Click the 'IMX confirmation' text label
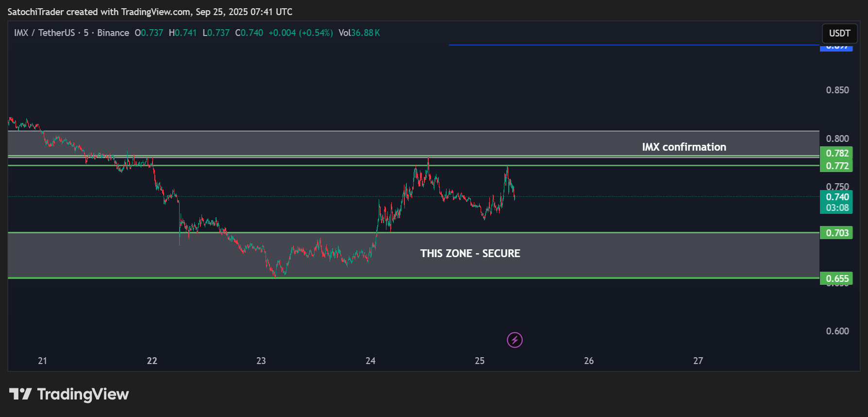868x417 pixels. (684, 147)
